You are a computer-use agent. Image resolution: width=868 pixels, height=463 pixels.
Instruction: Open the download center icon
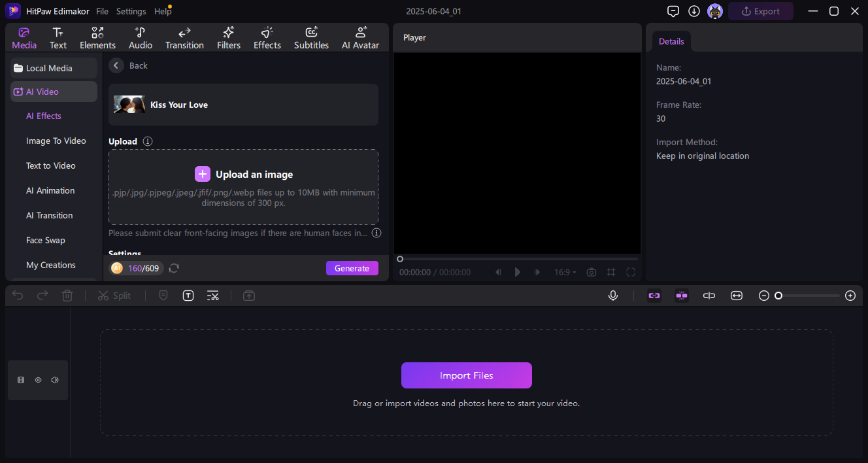click(694, 11)
